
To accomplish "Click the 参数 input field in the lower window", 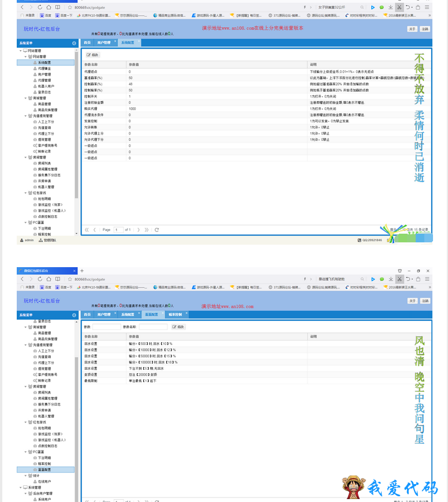I will (x=107, y=327).
